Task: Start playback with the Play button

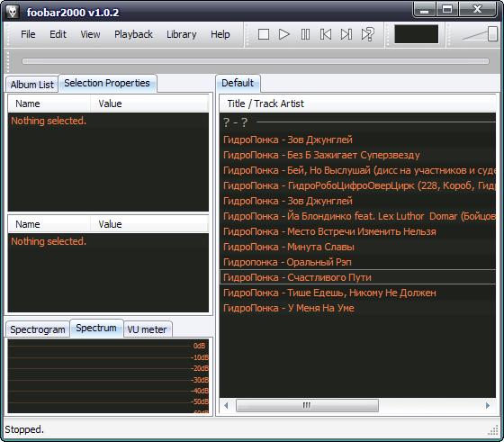Action: coord(284,34)
